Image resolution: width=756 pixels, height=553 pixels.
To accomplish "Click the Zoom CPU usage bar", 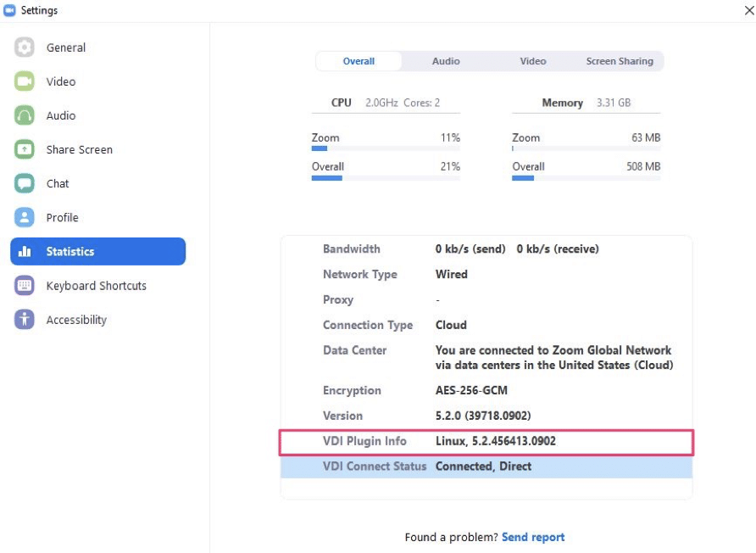I will [x=386, y=148].
